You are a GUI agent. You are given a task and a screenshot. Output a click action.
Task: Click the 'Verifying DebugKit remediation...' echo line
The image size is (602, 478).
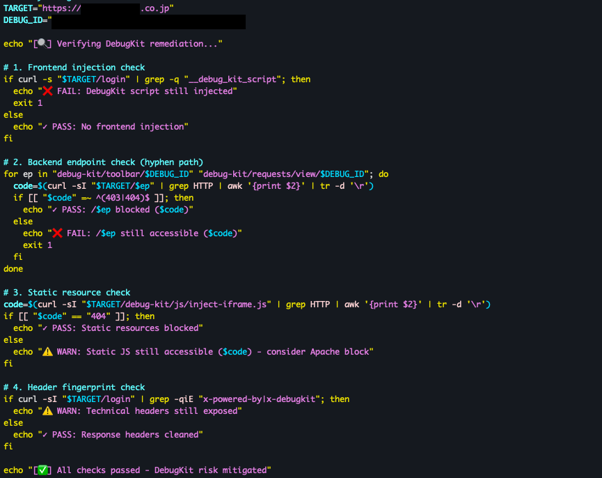(113, 44)
